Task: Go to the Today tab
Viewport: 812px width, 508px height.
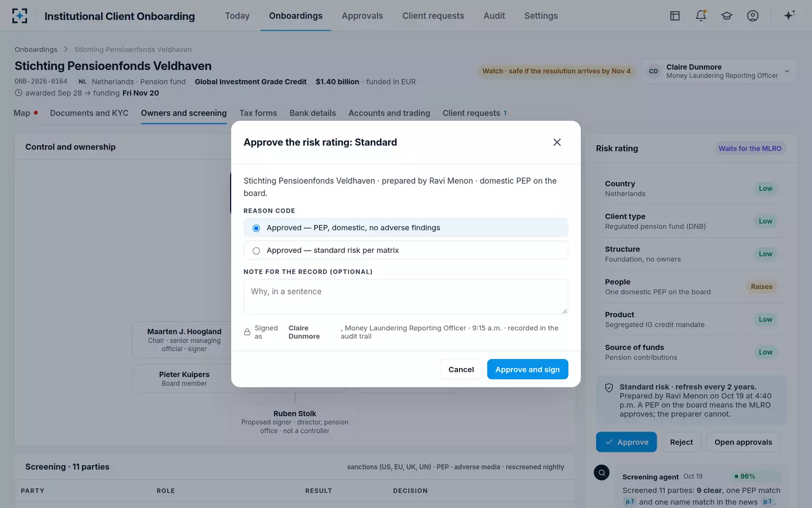Action: pyautogui.click(x=237, y=16)
